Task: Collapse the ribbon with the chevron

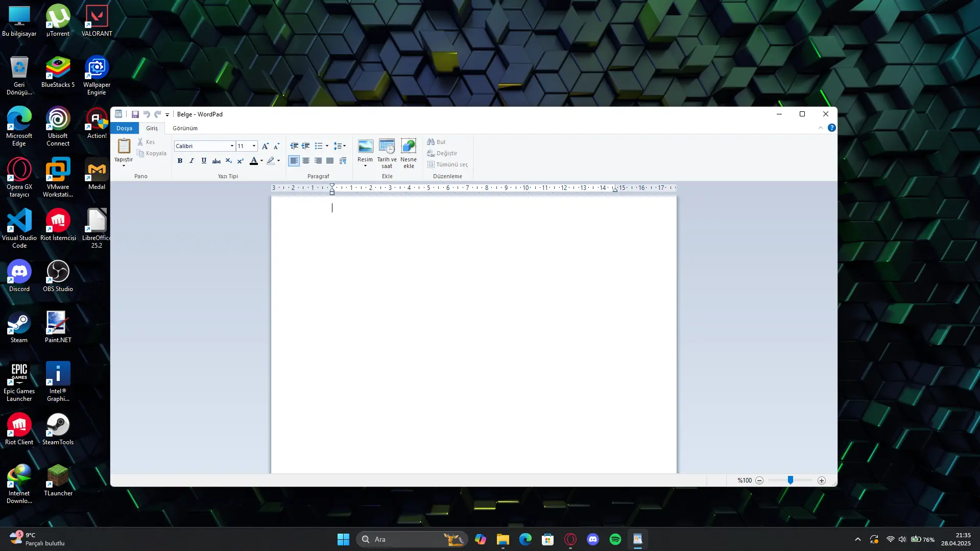Action: click(x=821, y=128)
